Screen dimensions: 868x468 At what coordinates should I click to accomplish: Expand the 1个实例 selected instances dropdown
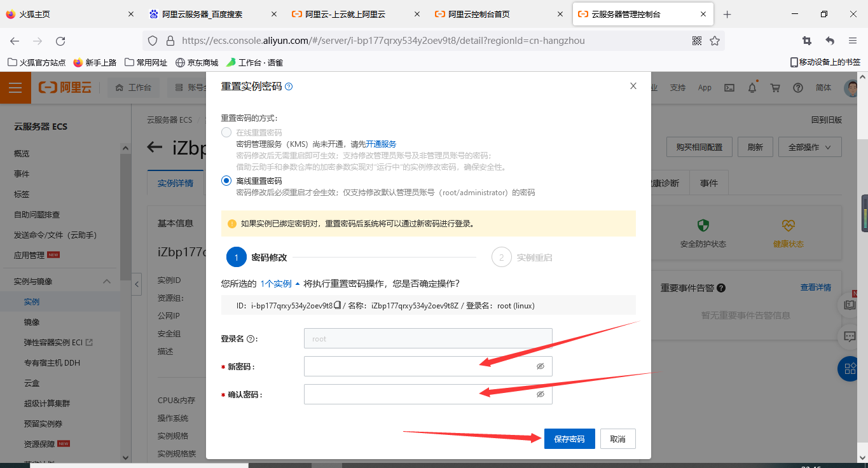pyautogui.click(x=280, y=284)
